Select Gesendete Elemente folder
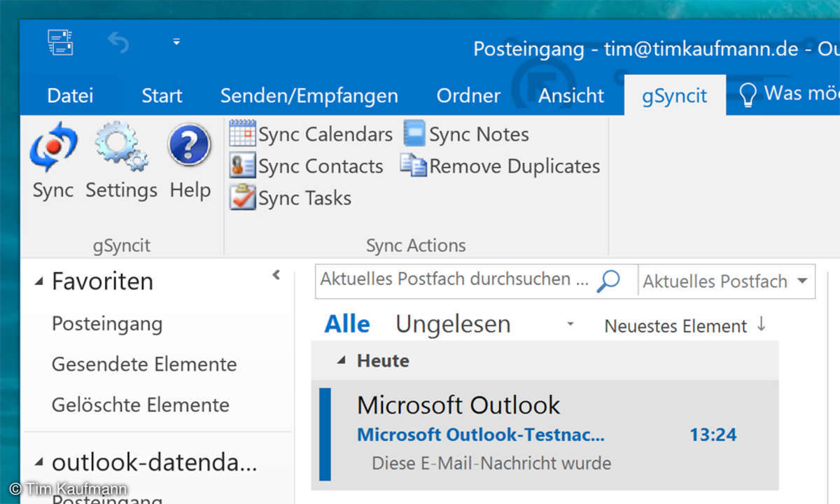Screen dimensions: 840x504 coord(144,364)
